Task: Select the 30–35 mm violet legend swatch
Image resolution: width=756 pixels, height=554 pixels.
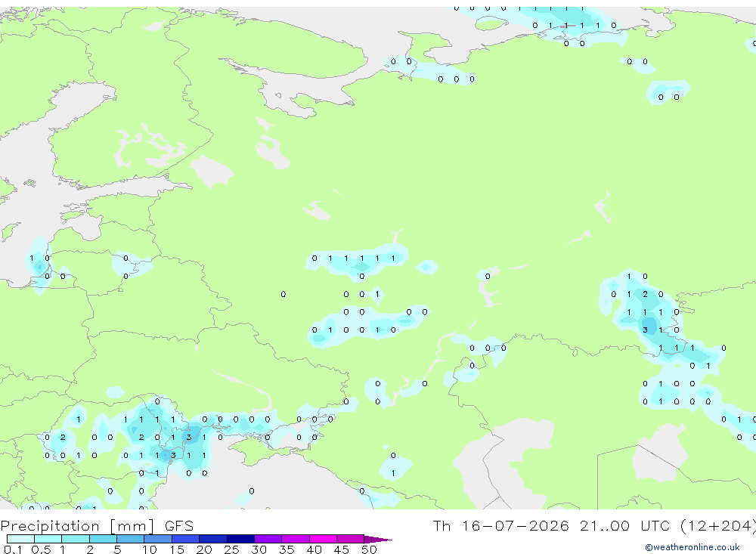Action: tap(268, 539)
